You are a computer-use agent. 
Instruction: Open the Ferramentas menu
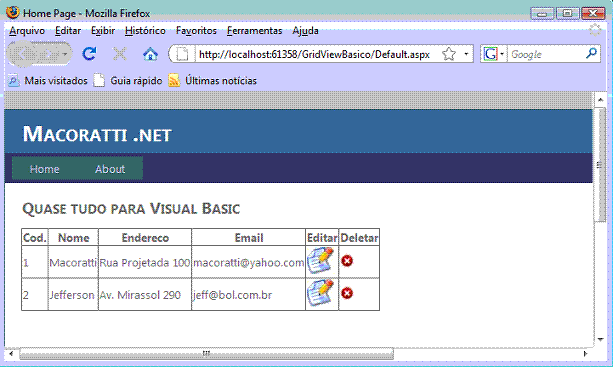coord(255,30)
